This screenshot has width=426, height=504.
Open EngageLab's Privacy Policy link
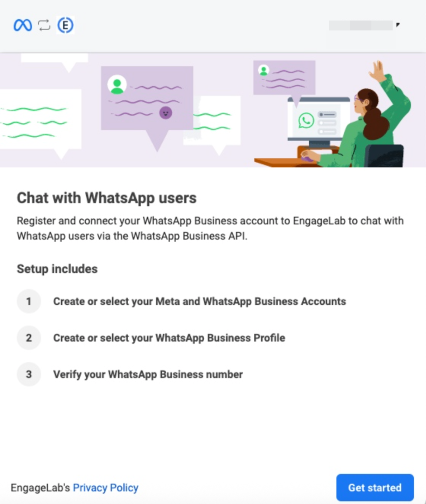105,488
